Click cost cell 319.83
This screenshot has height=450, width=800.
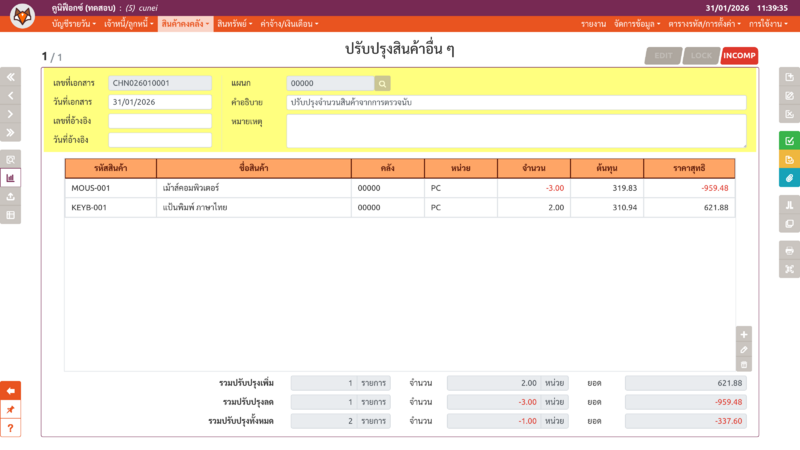tap(607, 188)
